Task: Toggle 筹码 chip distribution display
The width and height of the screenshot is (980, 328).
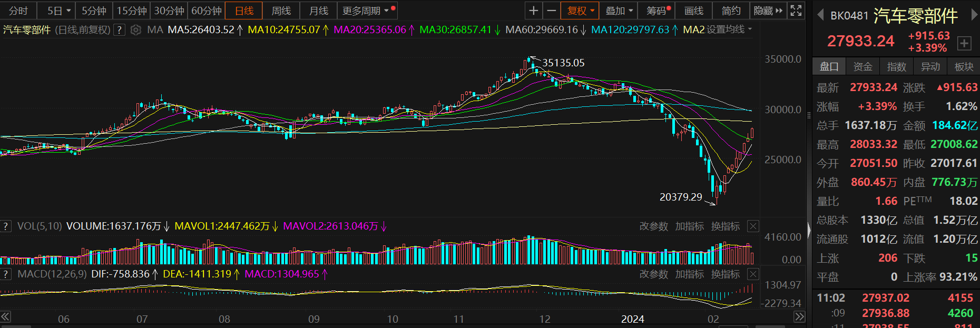Action: coord(658,11)
